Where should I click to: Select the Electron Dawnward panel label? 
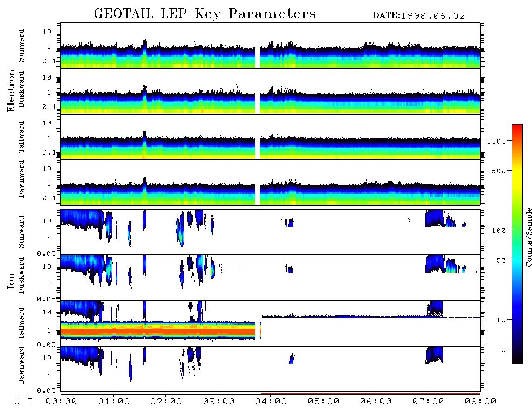(x=21, y=179)
